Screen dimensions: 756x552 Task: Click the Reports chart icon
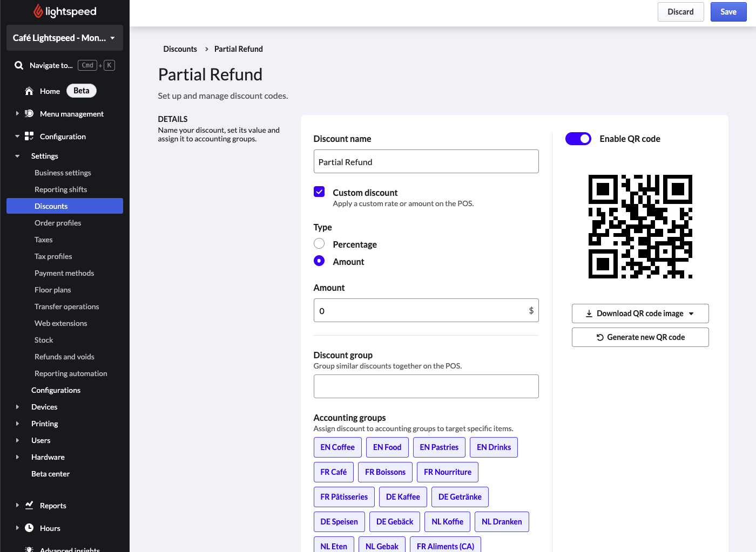tap(29, 505)
